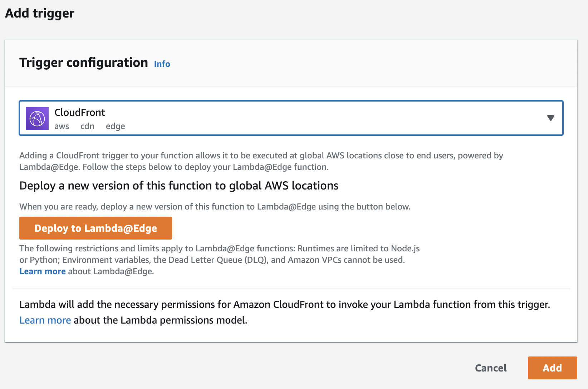
Task: Click the 'Lambda will add the necessary permissions' notice
Action: pos(284,305)
